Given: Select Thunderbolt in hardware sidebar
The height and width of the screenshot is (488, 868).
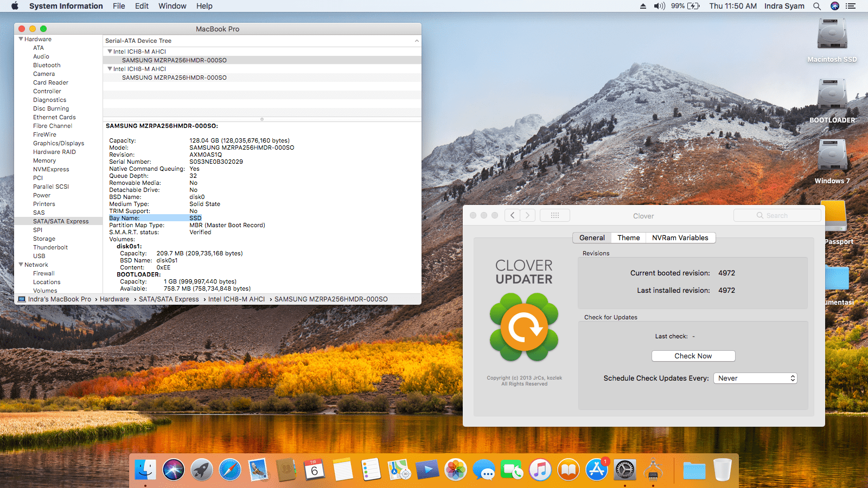Looking at the screenshot, I should click(x=50, y=247).
